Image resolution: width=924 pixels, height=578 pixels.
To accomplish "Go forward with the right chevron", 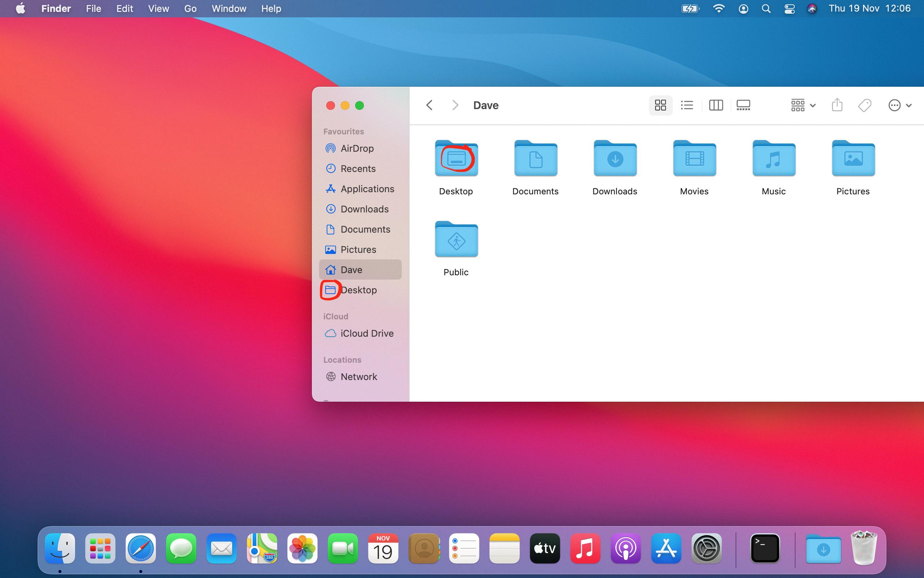I will (455, 105).
